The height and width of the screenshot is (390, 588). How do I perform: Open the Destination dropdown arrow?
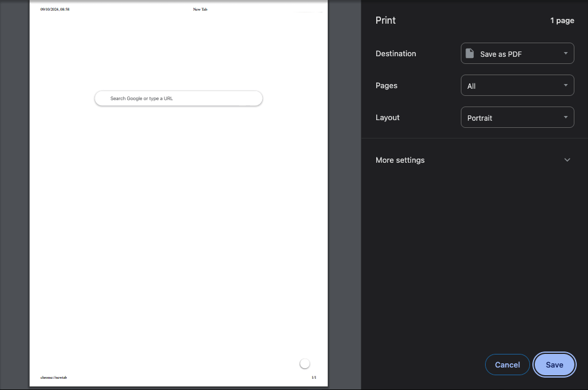(x=566, y=53)
